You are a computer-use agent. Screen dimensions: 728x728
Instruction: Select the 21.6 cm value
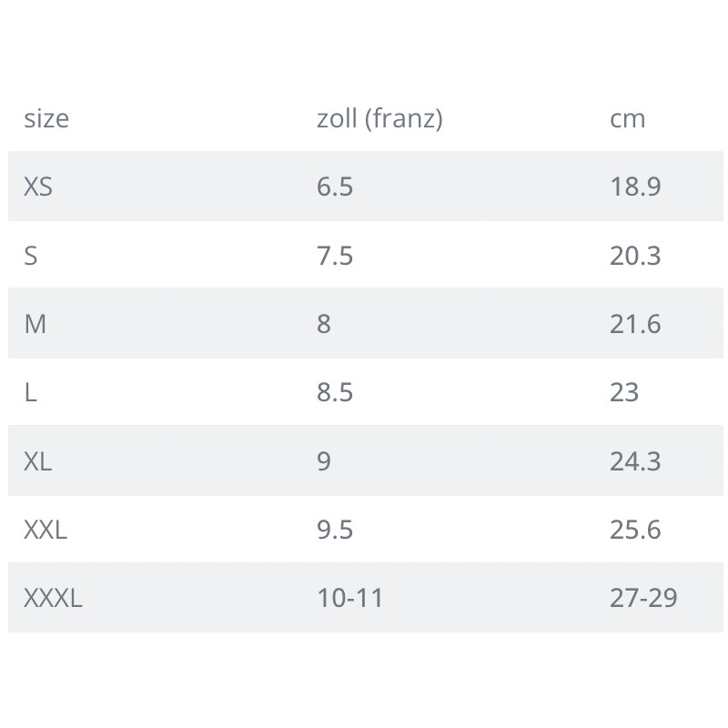pyautogui.click(x=635, y=324)
